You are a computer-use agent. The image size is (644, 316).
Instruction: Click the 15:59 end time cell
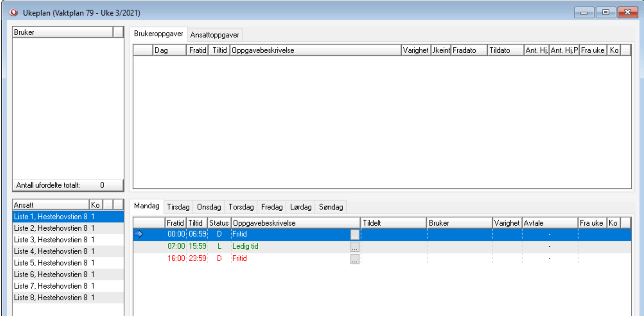[x=197, y=247]
